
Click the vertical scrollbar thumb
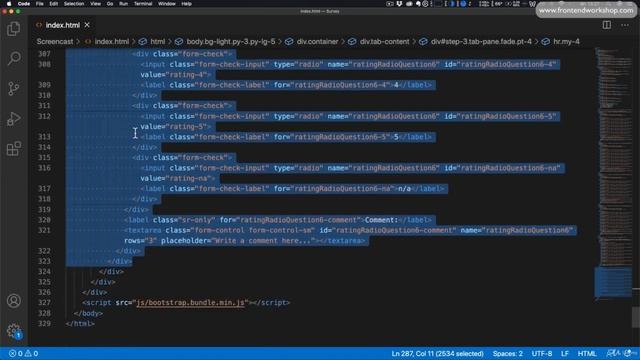pyautogui.click(x=636, y=317)
